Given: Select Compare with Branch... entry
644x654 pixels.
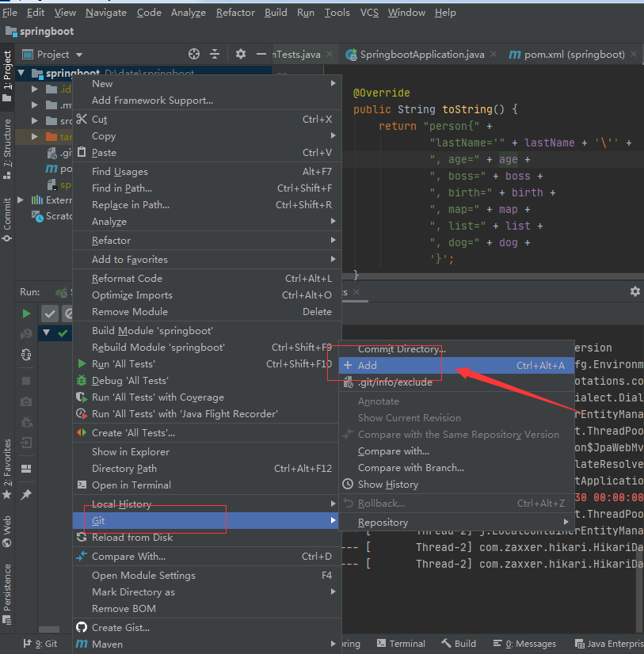Looking at the screenshot, I should tap(456, 468).
